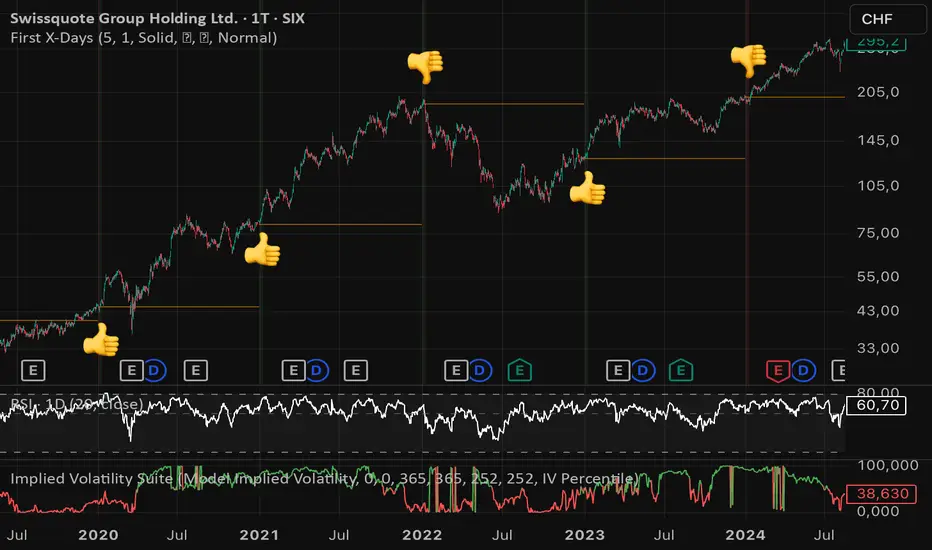
Task: Select the orange First X-Days level line spanning 2023
Action: [666, 158]
